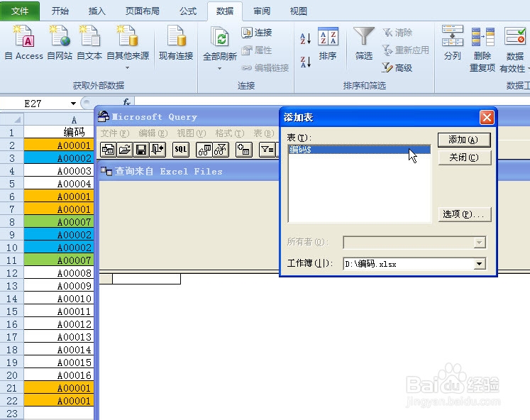530x420 pixels.
Task: Switch to the Home (开始) tab
Action: point(60,11)
